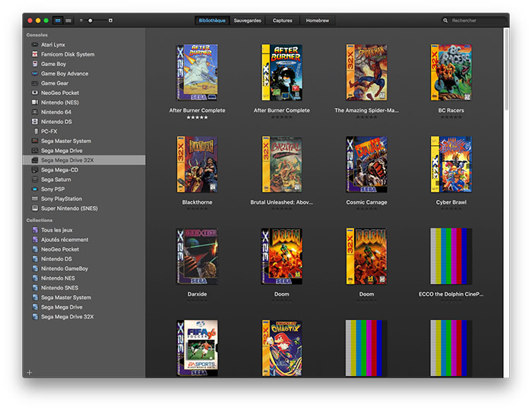
Task: Click the plus button to add collection
Action: tap(30, 372)
